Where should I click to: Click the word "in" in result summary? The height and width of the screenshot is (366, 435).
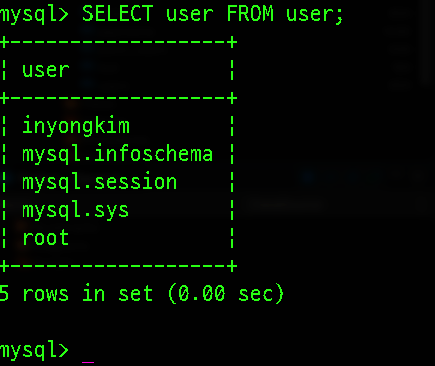pyautogui.click(x=94, y=293)
